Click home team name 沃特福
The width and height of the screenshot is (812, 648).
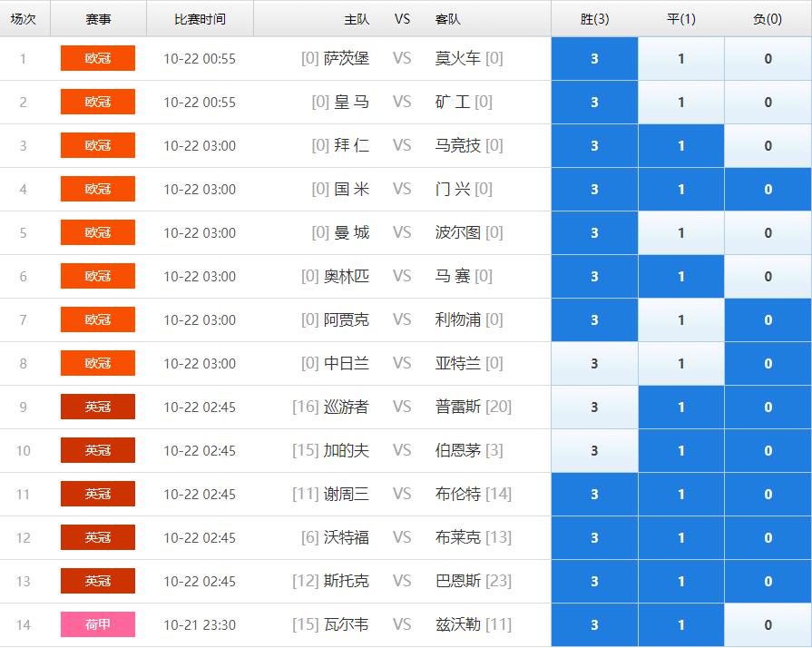coord(347,537)
